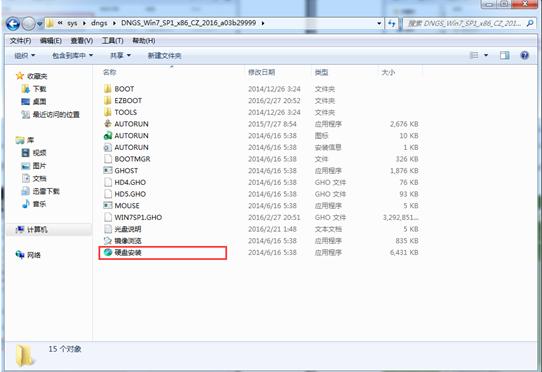This screenshot has height=372, width=542.
Task: Click the 3,292,851 size of WIN7SP1.GHO
Action: tap(401, 217)
